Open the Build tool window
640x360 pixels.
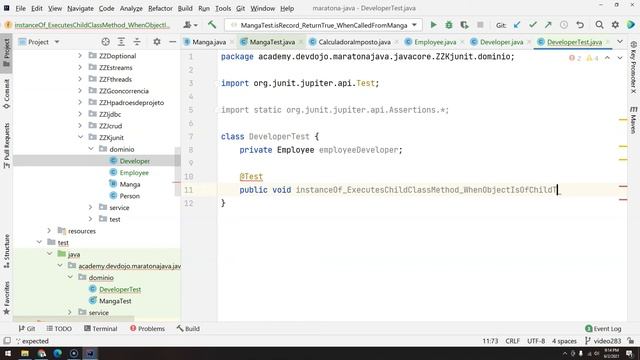coord(188,329)
